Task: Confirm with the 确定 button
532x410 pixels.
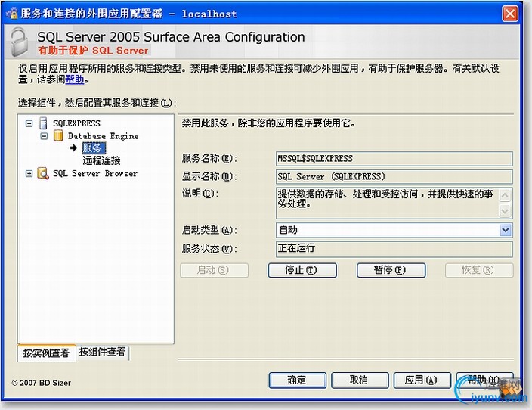Action: [297, 380]
